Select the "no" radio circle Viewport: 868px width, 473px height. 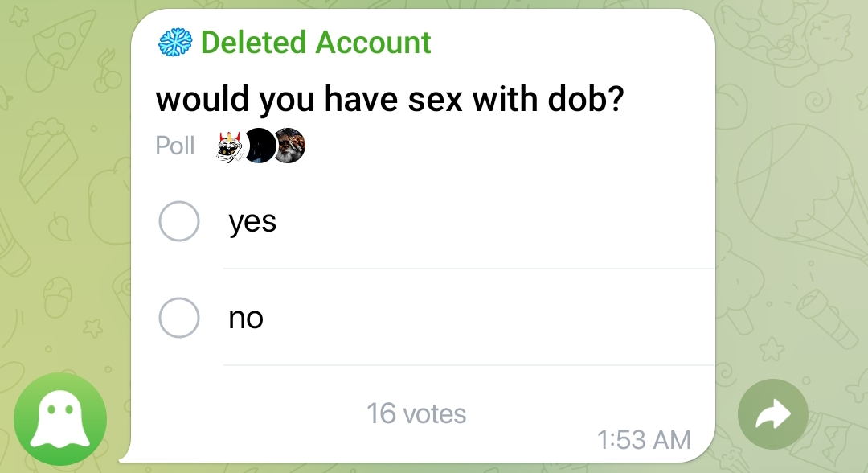(x=178, y=318)
